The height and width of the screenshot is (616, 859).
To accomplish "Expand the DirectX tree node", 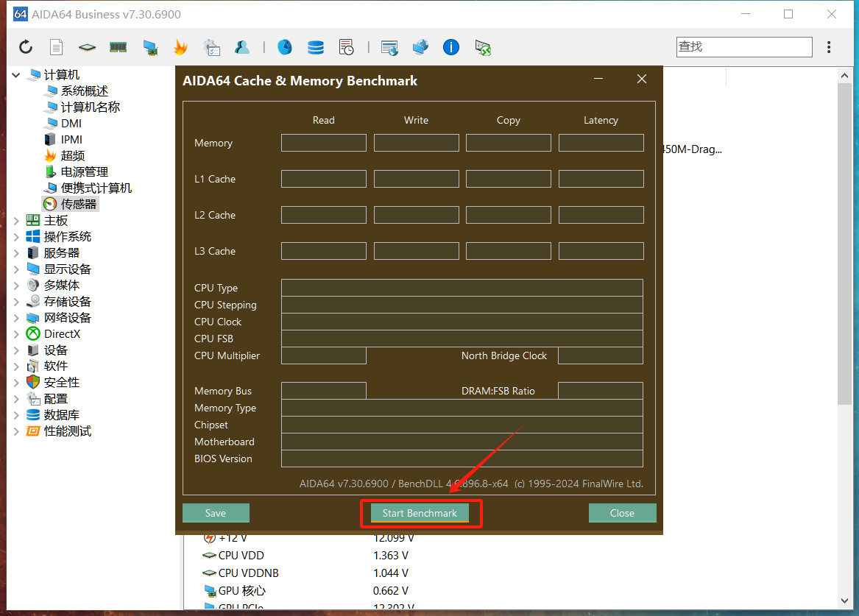I will [x=16, y=334].
